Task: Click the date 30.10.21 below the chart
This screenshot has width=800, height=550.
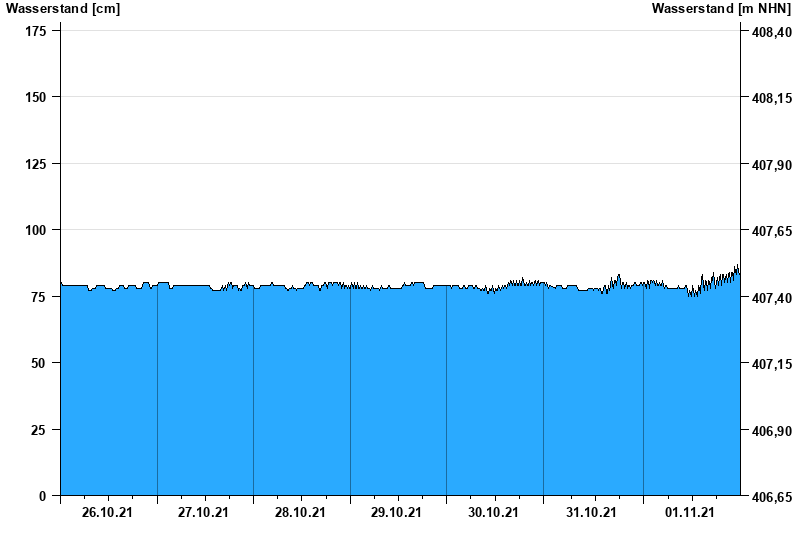Action: click(494, 513)
